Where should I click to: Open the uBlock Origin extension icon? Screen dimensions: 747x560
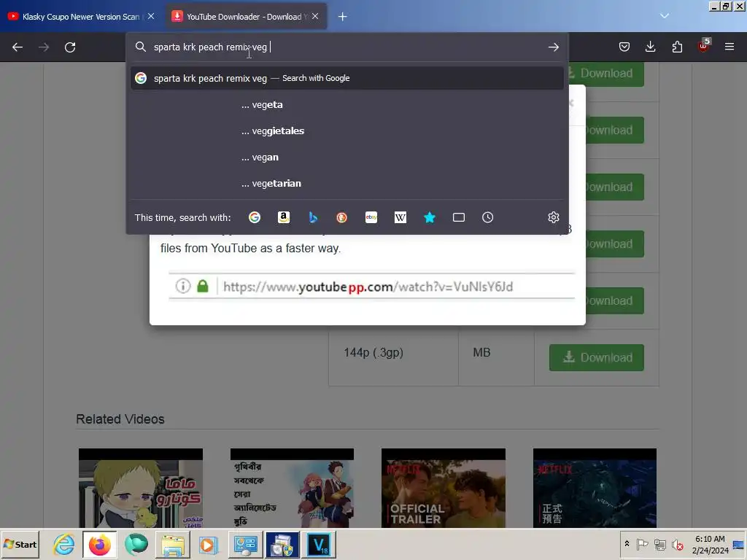pyautogui.click(x=703, y=46)
